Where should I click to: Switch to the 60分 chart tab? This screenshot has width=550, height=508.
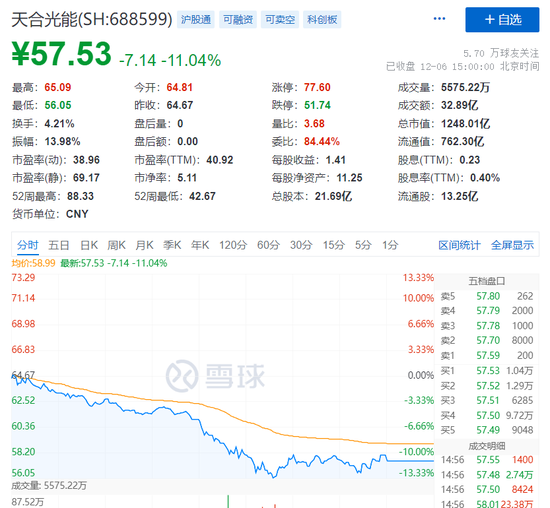(x=268, y=245)
